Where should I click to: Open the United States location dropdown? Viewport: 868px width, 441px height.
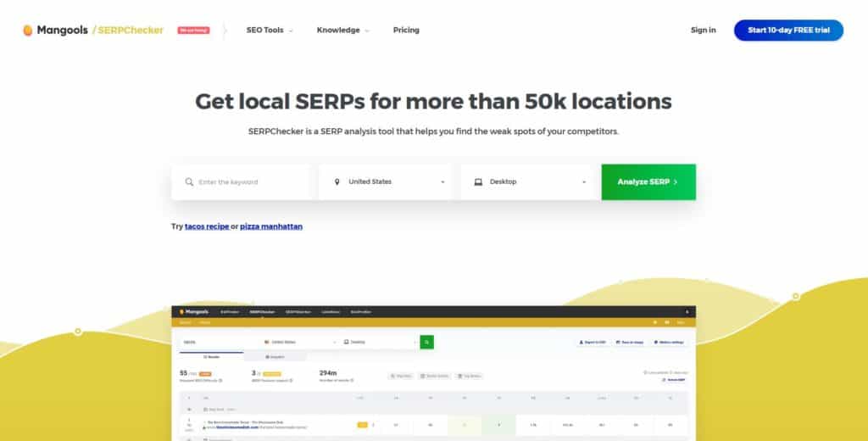pyautogui.click(x=385, y=181)
